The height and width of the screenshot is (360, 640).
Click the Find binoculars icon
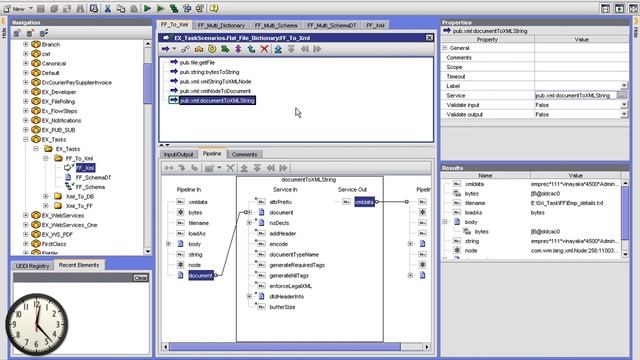tap(80, 8)
